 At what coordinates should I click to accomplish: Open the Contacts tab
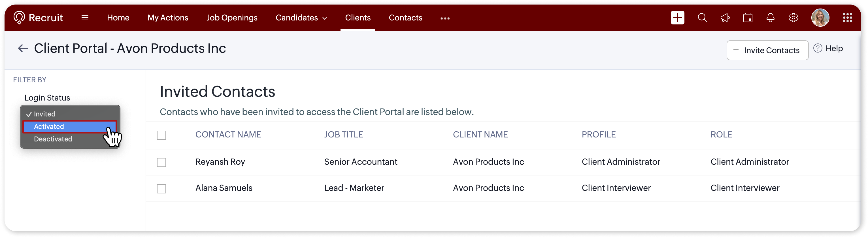coord(405,18)
